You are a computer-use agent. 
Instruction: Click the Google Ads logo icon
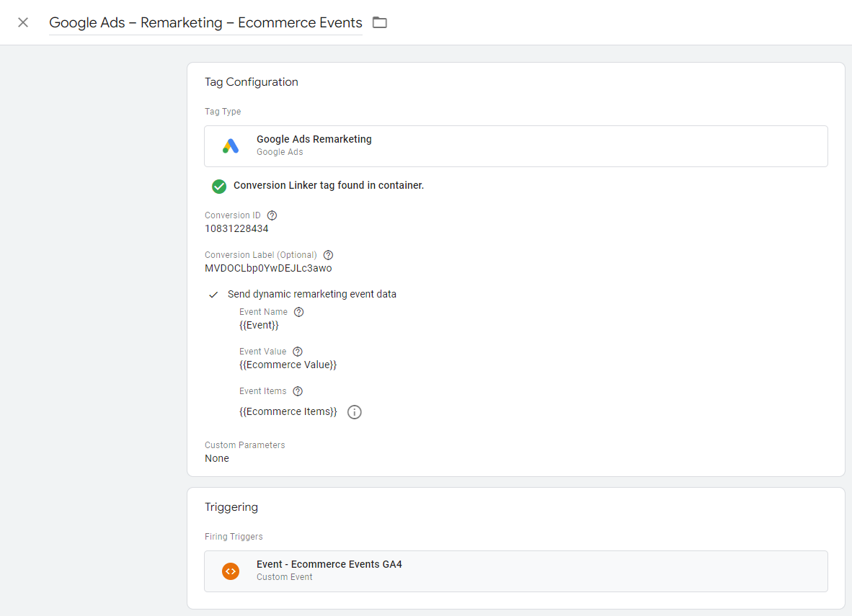coord(231,146)
